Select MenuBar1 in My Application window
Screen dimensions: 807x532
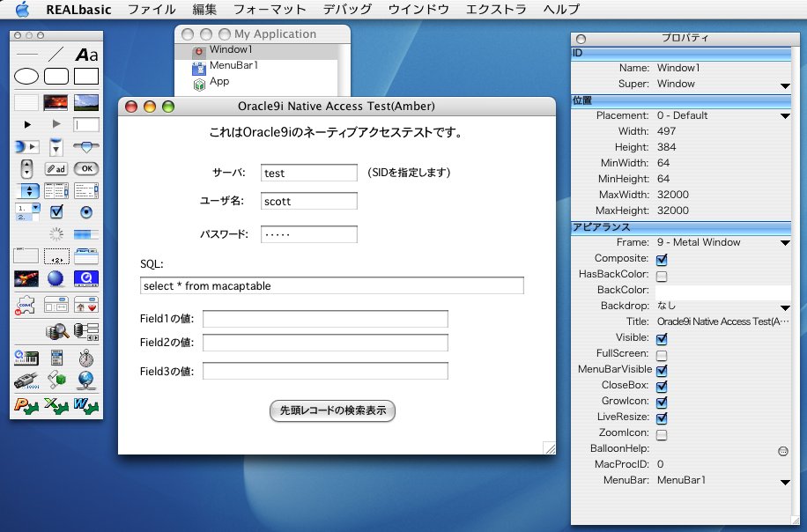[x=233, y=65]
